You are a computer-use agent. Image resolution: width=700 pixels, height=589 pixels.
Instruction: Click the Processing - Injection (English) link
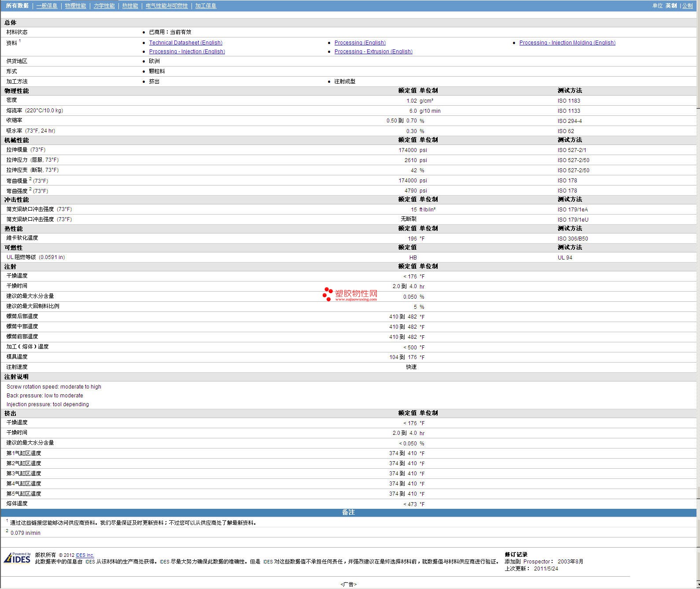(187, 52)
